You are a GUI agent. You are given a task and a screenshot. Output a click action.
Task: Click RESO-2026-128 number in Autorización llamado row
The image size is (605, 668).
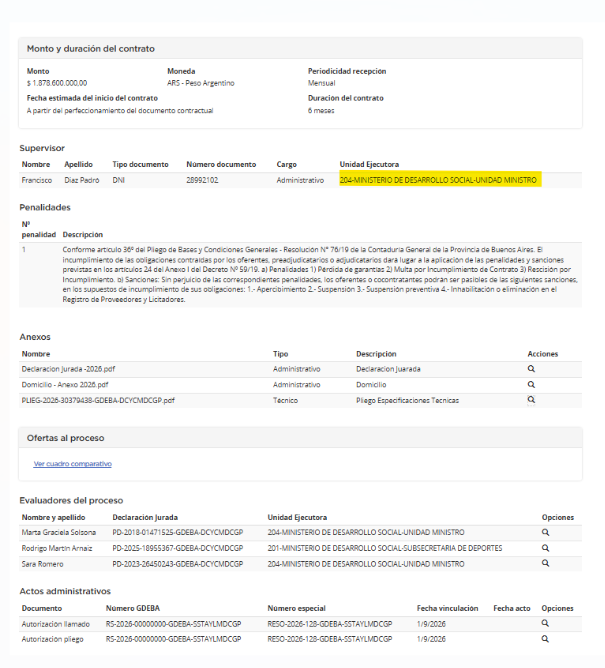pyautogui.click(x=330, y=624)
